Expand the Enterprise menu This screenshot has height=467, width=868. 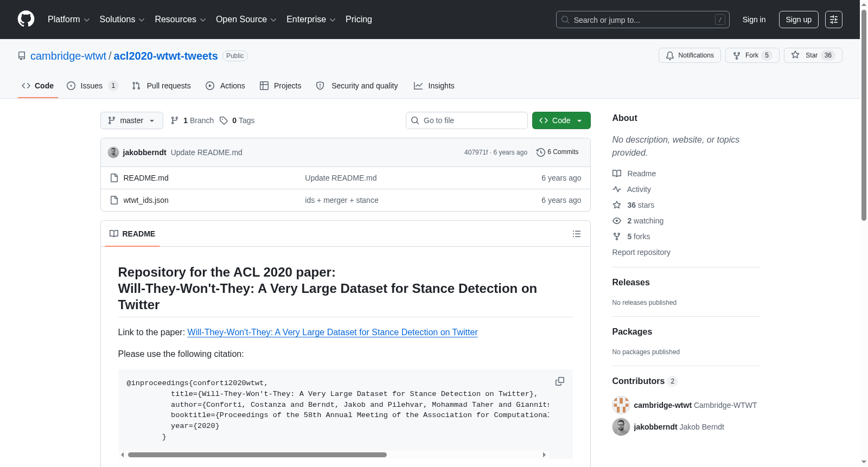click(311, 20)
